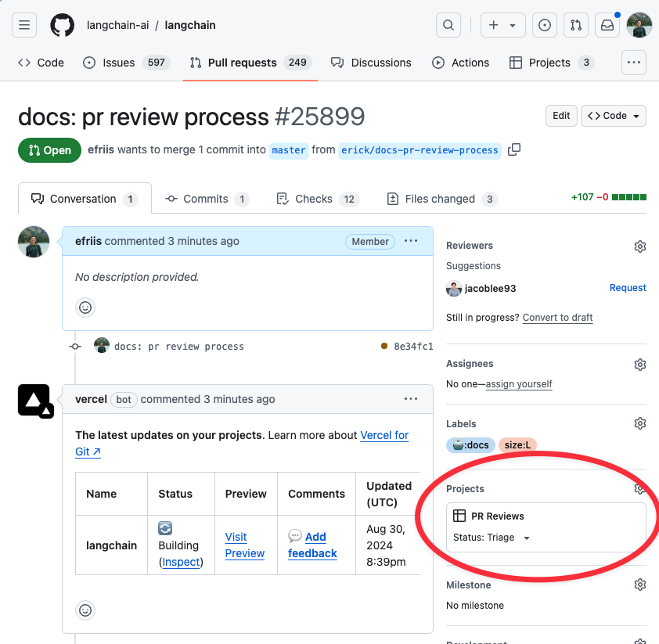Screen dimensions: 659x644
Task: Add emoji reaction to efriis comment
Action: [85, 308]
